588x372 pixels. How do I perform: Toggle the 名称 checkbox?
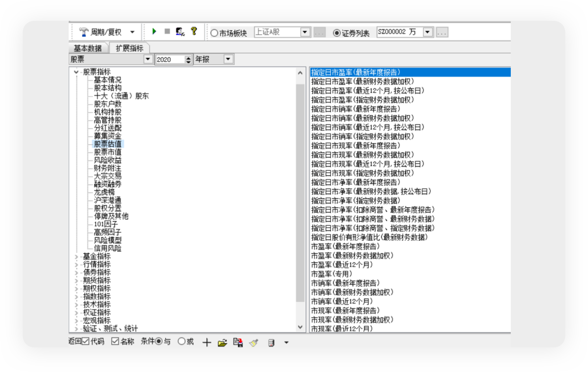pos(115,341)
